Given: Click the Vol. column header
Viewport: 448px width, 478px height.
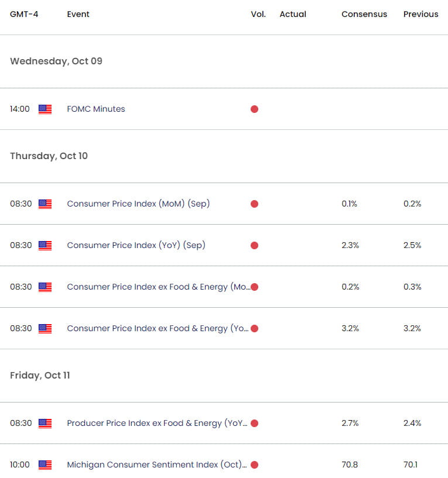Looking at the screenshot, I should click(258, 14).
